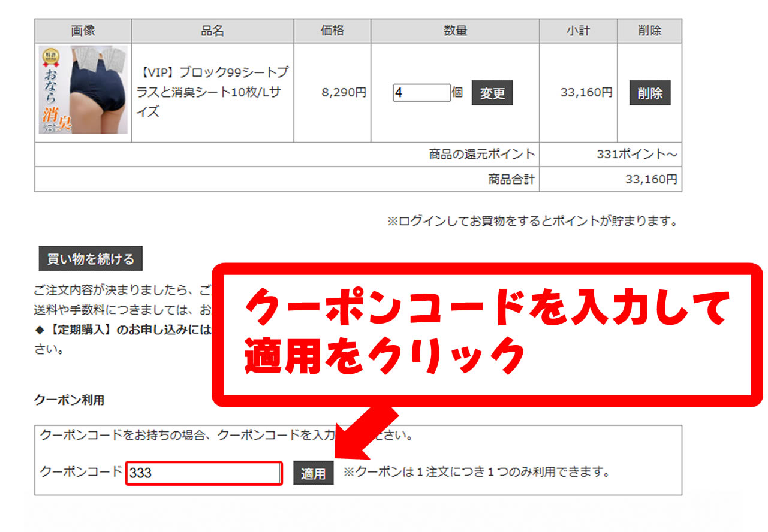The height and width of the screenshot is (532, 768).
Task: Click the 適用 coupon apply button
Action: [x=313, y=473]
